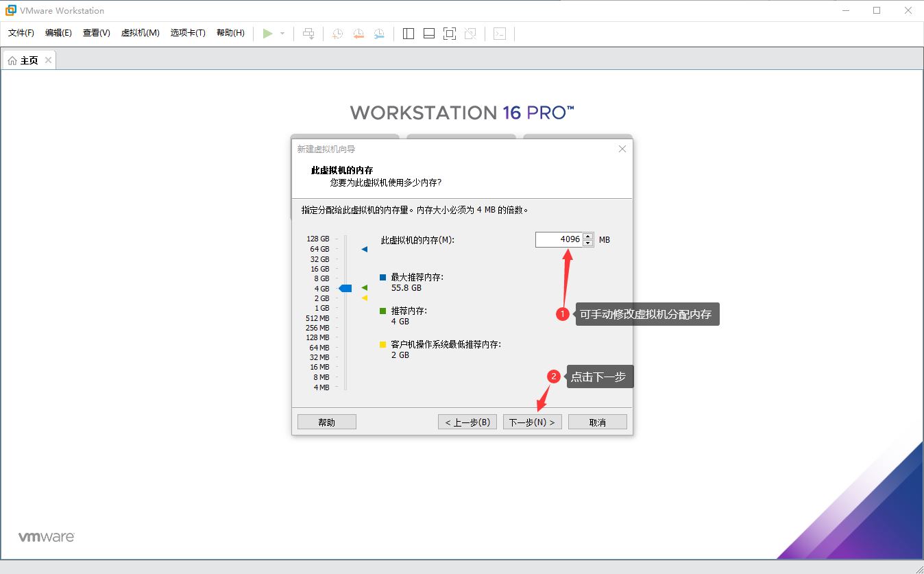The height and width of the screenshot is (574, 924).
Task: Click the 推荐内存 legend label
Action: click(x=409, y=311)
